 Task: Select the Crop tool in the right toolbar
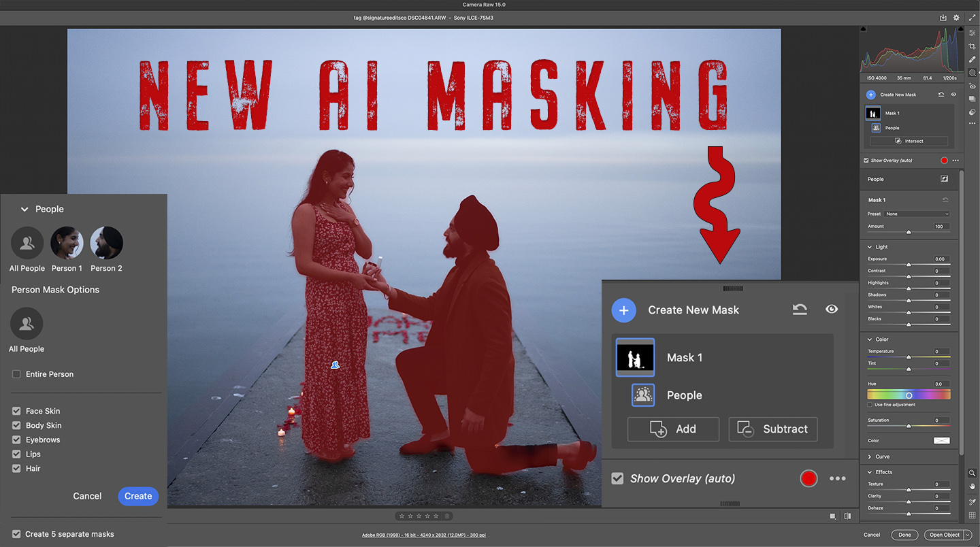pyautogui.click(x=972, y=46)
